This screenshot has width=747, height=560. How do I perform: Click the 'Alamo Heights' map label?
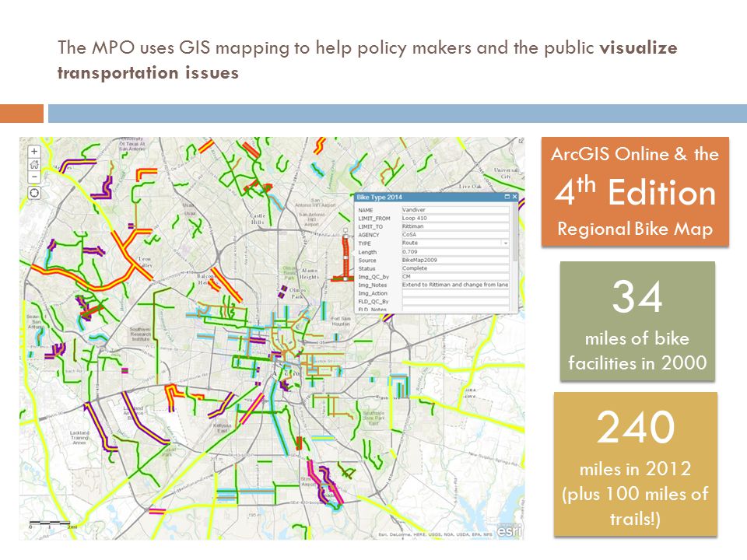(x=309, y=273)
